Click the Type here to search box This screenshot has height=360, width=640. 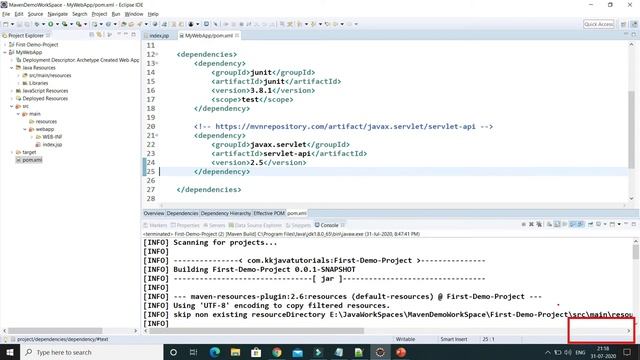(x=91, y=352)
